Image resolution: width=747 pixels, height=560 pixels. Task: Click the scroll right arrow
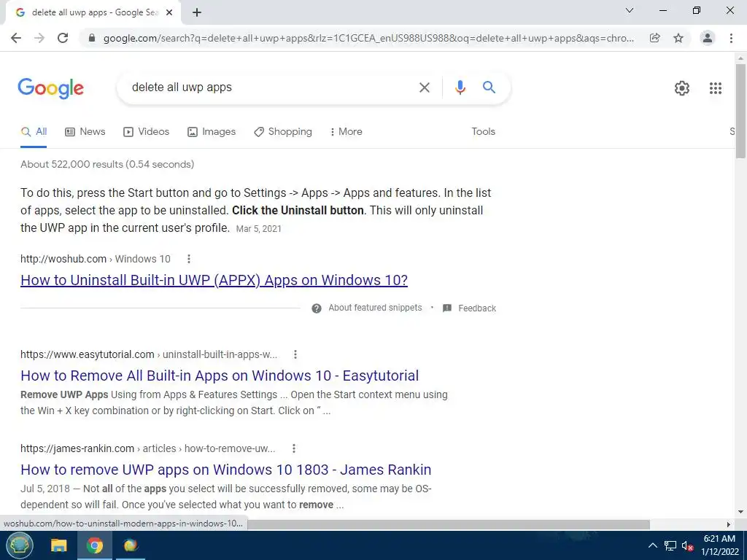[729, 524]
